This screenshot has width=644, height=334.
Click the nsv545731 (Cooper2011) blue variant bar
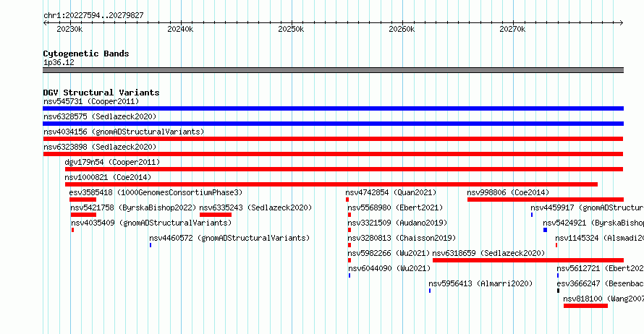tap(333, 108)
